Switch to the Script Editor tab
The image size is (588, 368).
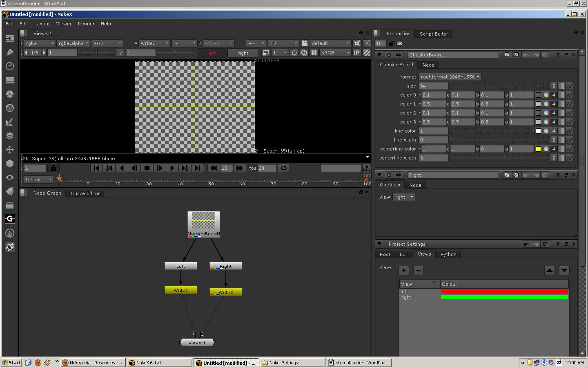434,34
